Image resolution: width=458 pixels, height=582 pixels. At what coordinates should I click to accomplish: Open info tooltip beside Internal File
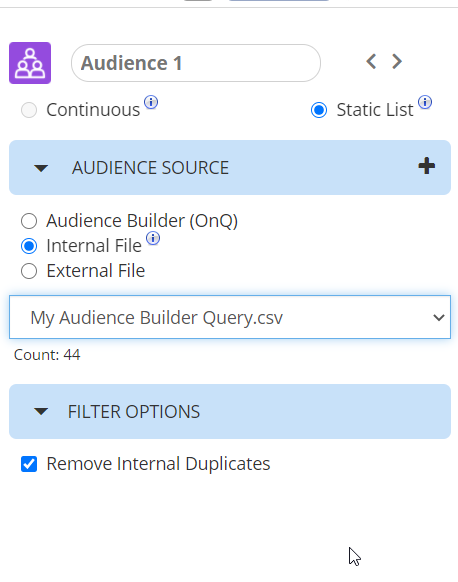point(153,238)
